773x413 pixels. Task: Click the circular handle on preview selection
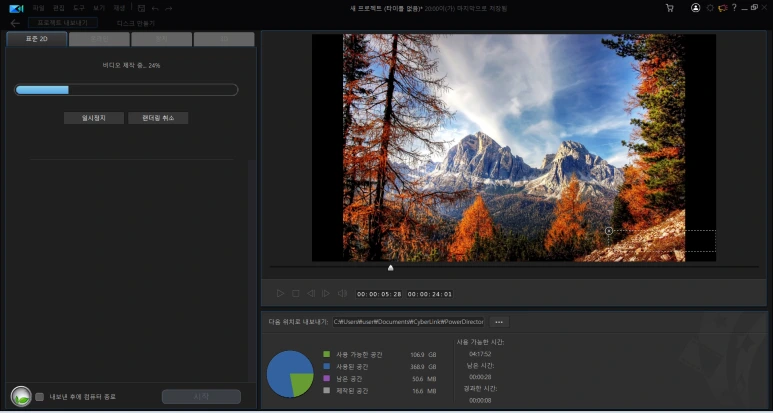coord(609,231)
